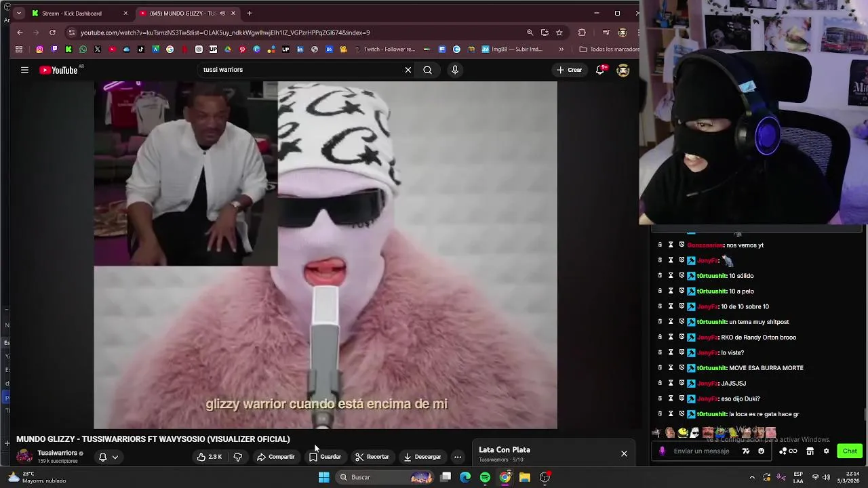Close the Kick Dashboard tab

125,13
